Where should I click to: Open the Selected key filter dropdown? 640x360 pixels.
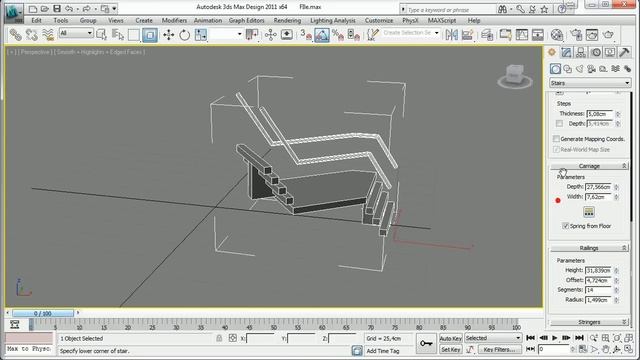(x=493, y=338)
